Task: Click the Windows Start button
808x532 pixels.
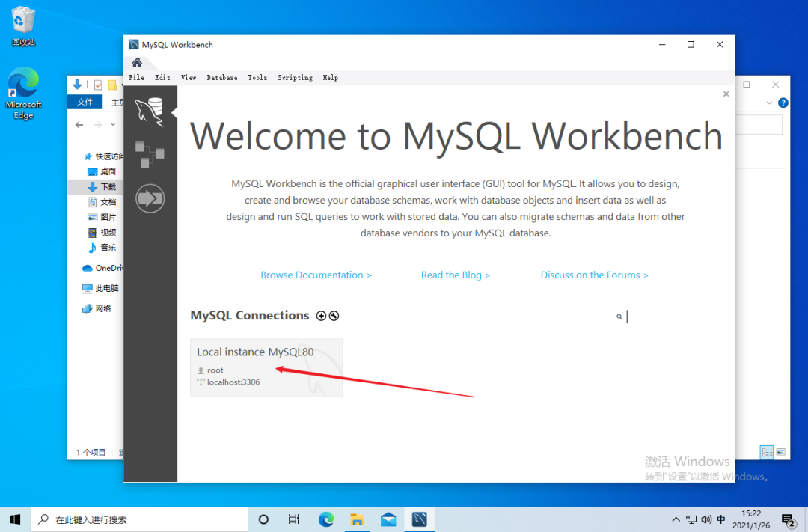Action: (15, 519)
